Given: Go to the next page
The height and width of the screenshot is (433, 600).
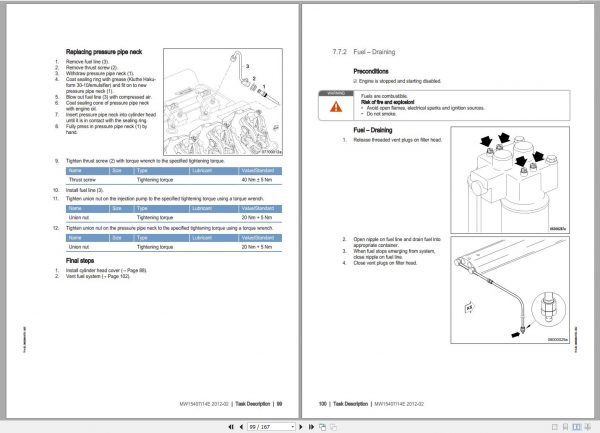Looking at the screenshot, I should [x=301, y=426].
